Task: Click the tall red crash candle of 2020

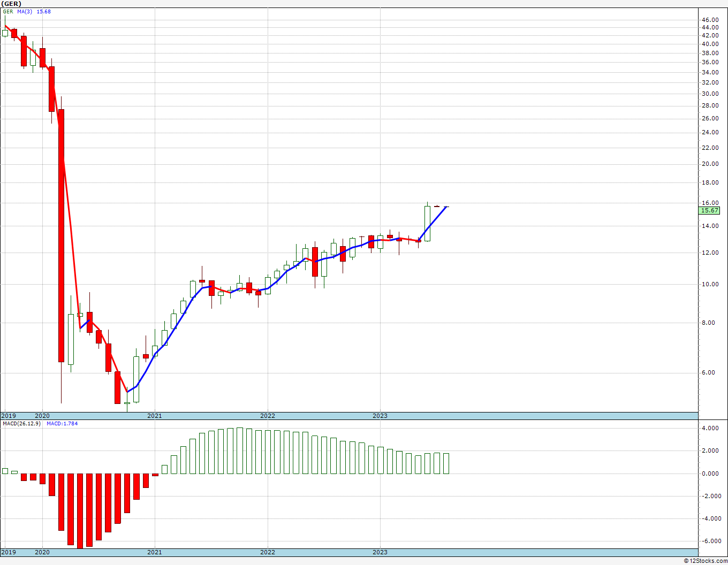Action: click(62, 235)
